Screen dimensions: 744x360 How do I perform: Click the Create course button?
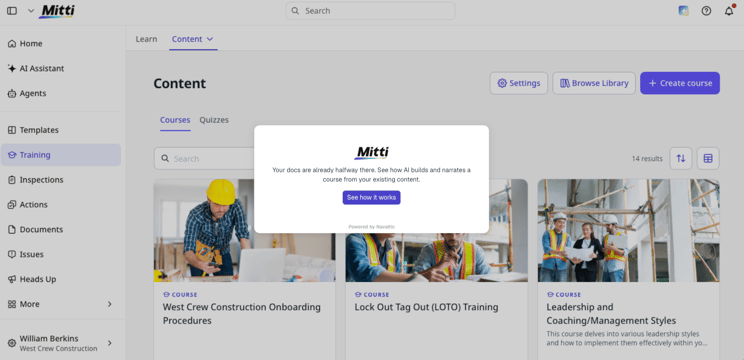pyautogui.click(x=680, y=83)
